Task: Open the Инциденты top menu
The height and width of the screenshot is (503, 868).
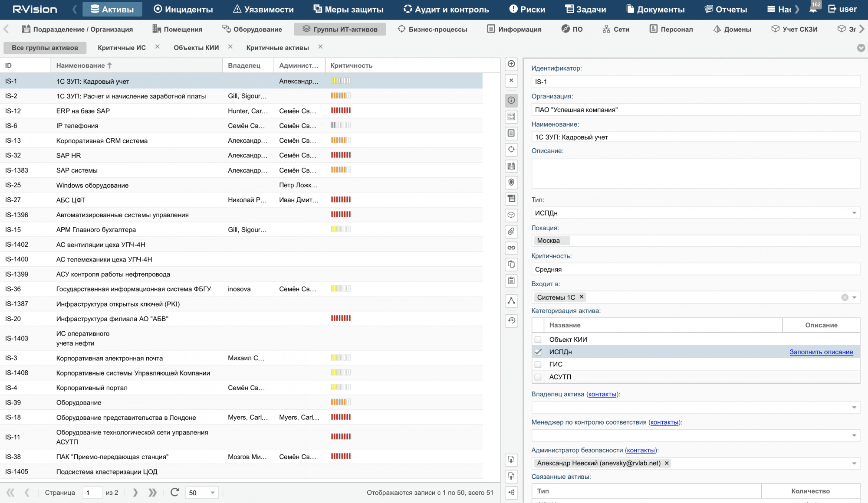Action: pyautogui.click(x=183, y=9)
